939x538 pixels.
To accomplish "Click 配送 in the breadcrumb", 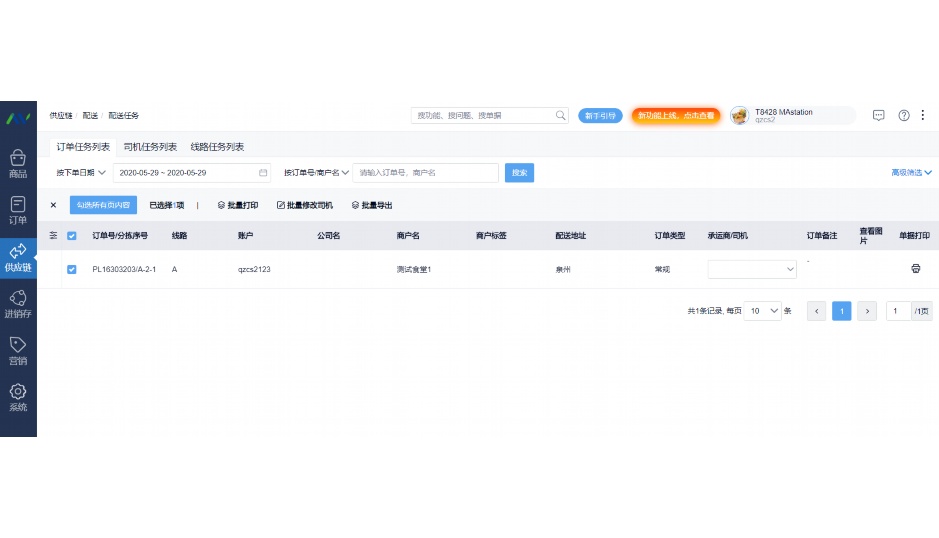I will point(90,116).
